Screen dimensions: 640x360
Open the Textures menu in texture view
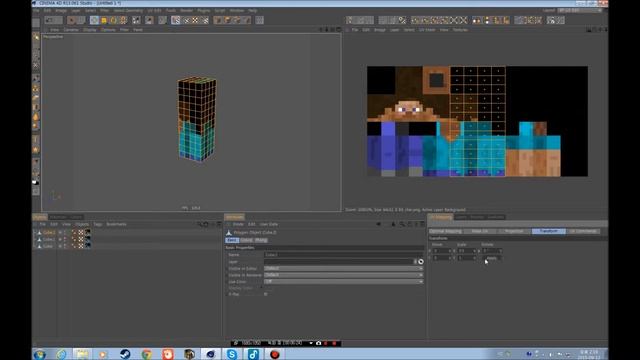tap(460, 30)
